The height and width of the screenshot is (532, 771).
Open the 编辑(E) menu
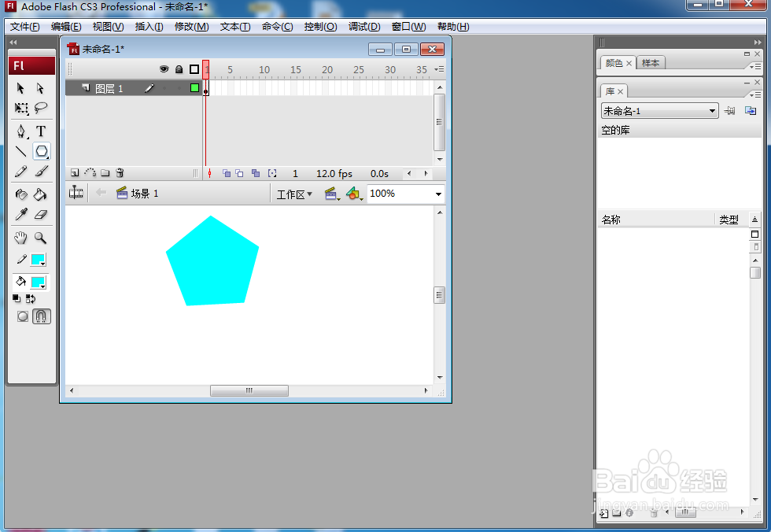(66, 27)
